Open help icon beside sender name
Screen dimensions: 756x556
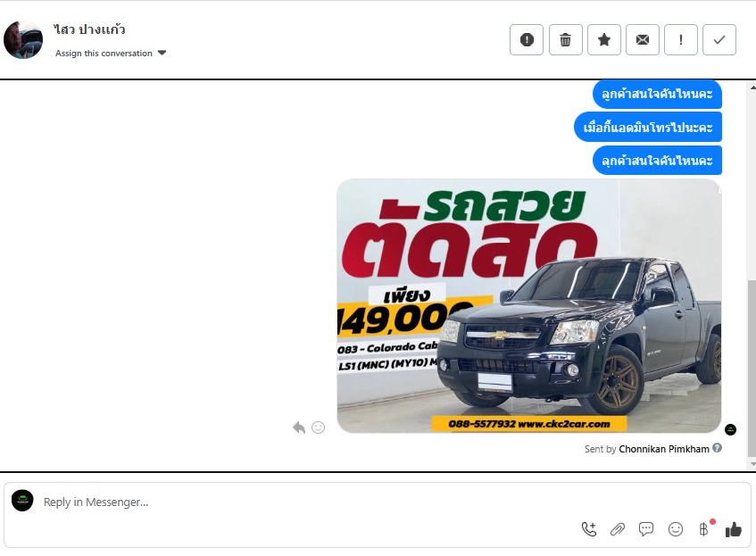tap(718, 448)
